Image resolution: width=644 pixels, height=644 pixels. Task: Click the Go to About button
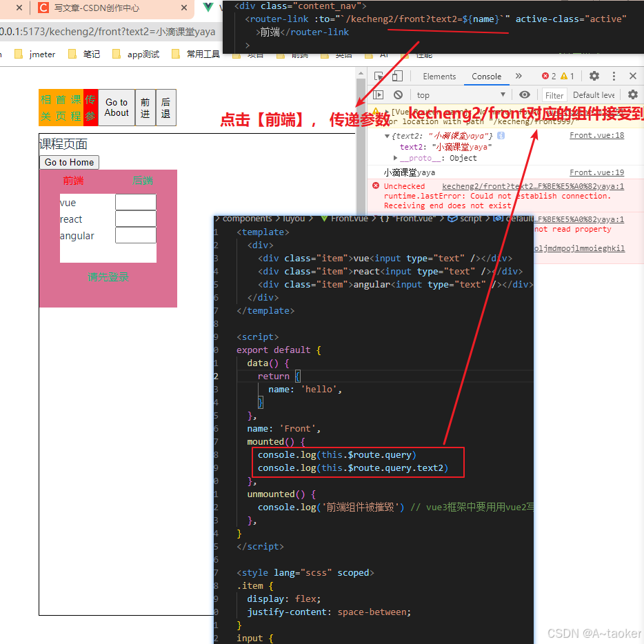coord(117,108)
